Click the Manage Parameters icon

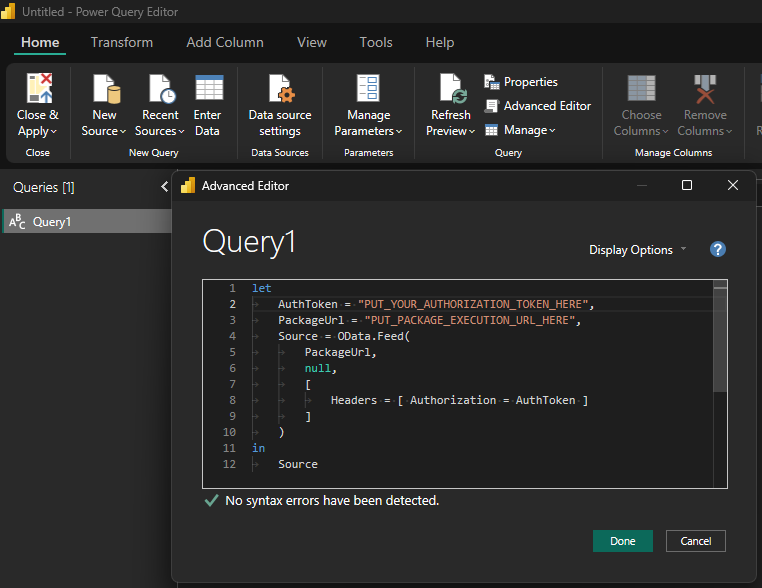point(368,89)
